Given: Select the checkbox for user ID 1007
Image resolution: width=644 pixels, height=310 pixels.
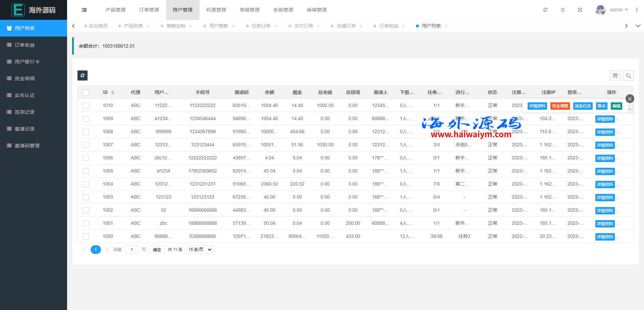Looking at the screenshot, I should click(86, 145).
